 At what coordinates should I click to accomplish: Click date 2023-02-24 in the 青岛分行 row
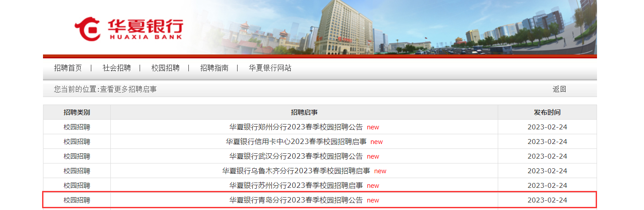pos(547,200)
